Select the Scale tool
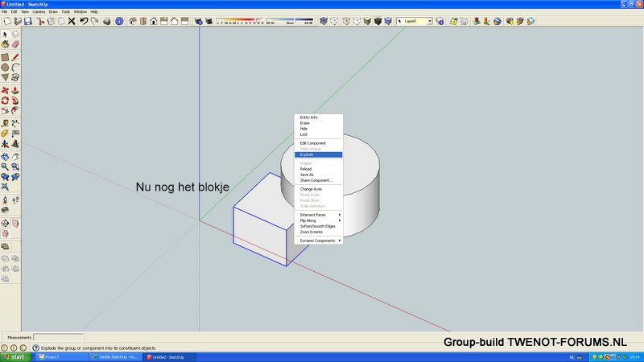 5,111
